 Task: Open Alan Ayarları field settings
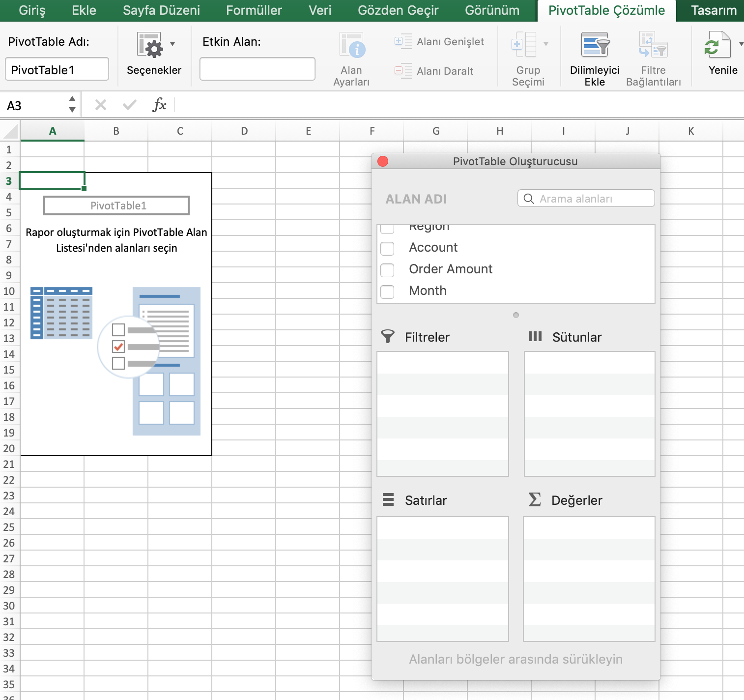click(x=351, y=46)
